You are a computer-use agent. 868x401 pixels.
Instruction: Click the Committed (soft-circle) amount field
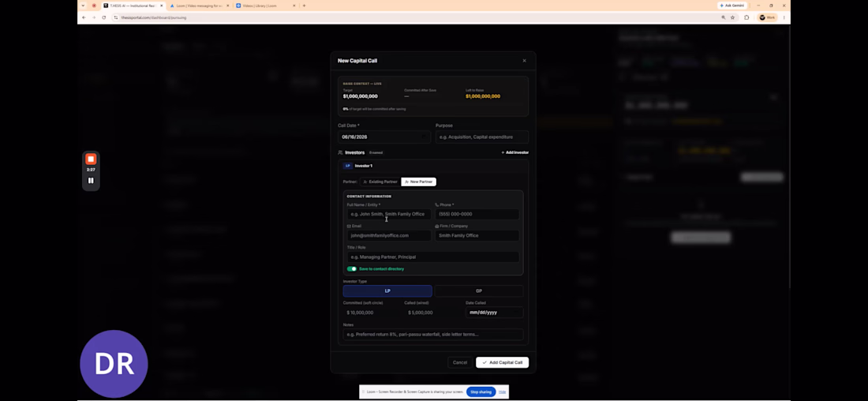click(372, 313)
